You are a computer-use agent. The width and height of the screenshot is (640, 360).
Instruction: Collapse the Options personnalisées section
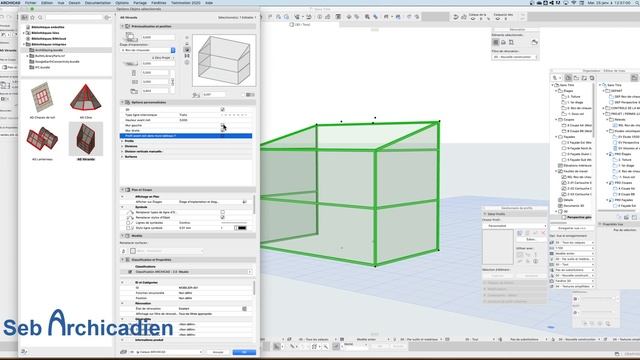[x=122, y=102]
